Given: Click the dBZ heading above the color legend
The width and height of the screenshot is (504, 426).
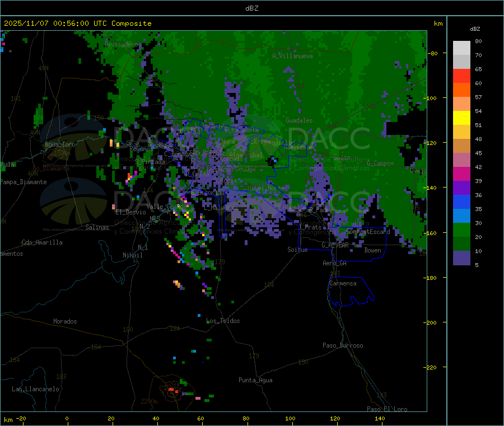Looking at the screenshot, I should 475,29.
